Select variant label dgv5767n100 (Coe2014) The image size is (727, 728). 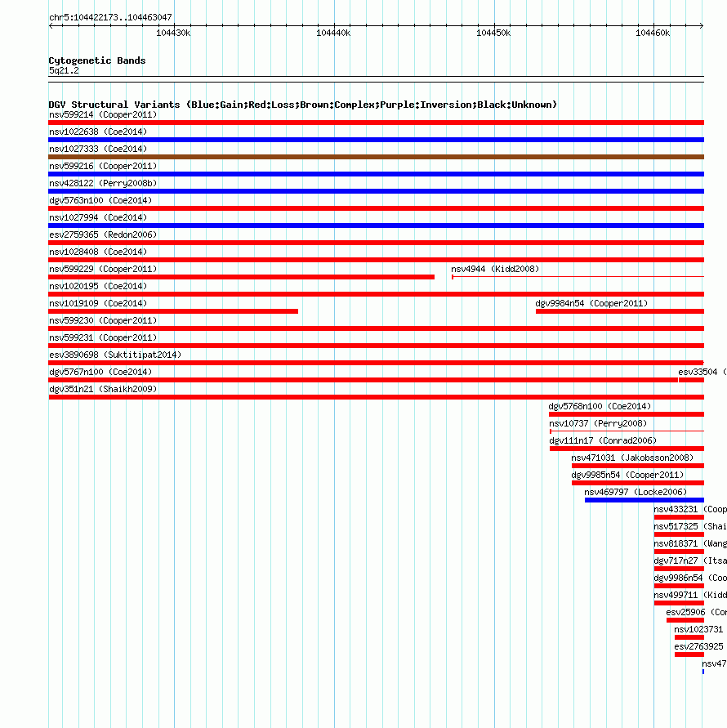[x=100, y=373]
